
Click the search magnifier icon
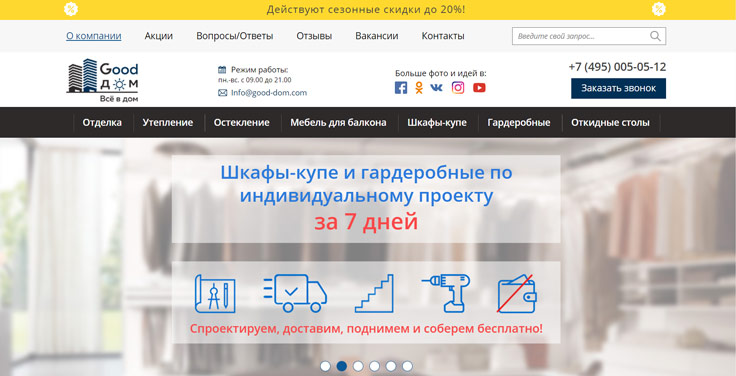(655, 36)
